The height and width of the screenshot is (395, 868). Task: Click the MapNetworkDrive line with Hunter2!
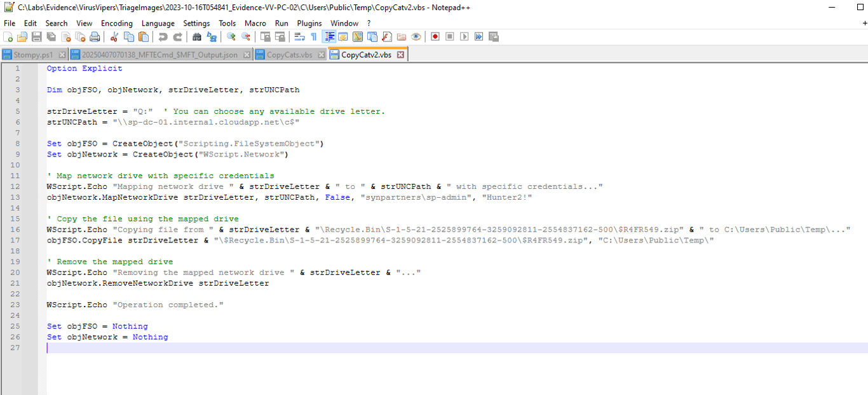click(x=289, y=197)
